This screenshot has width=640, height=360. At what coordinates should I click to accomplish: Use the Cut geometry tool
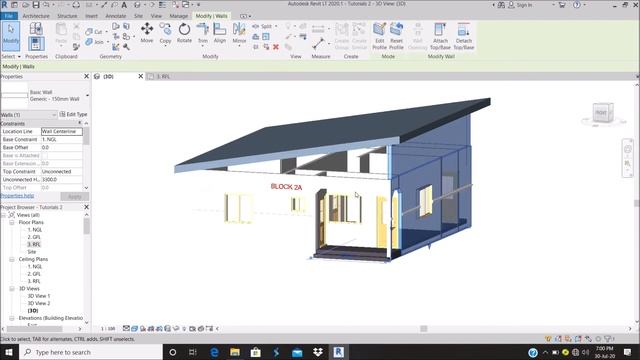(x=94, y=31)
